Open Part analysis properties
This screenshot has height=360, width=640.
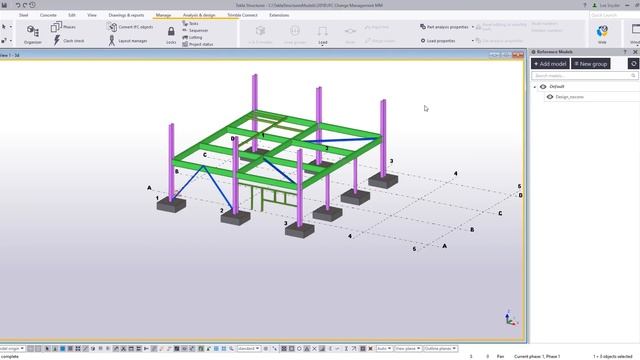[x=444, y=27]
